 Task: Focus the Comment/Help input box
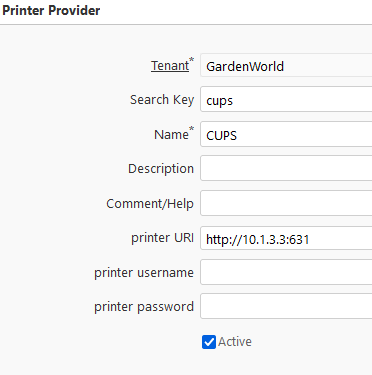286,203
